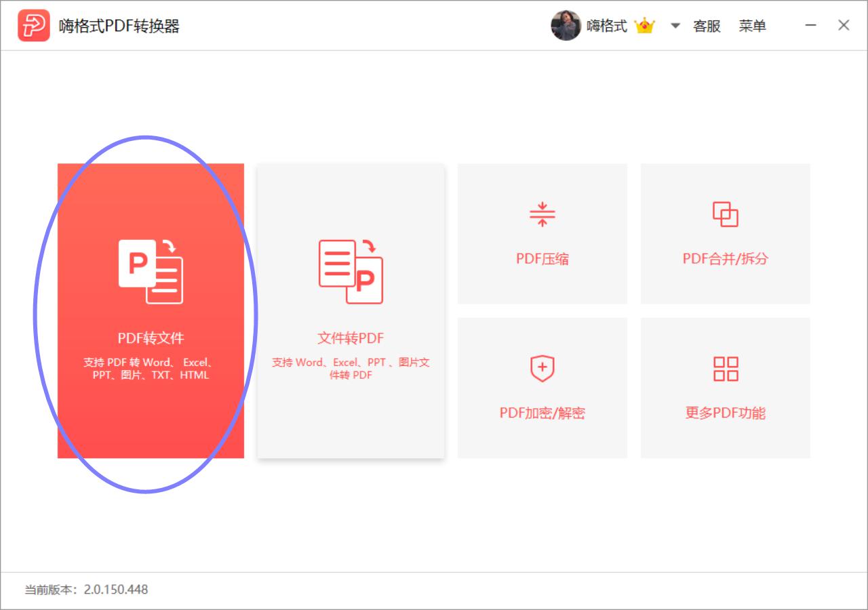Click the 文件转PDF document icon

[x=351, y=271]
